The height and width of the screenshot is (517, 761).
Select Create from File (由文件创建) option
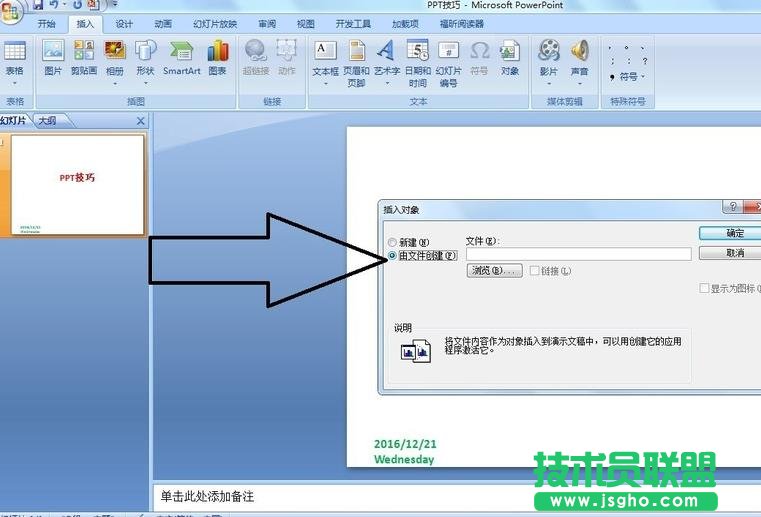pos(392,256)
